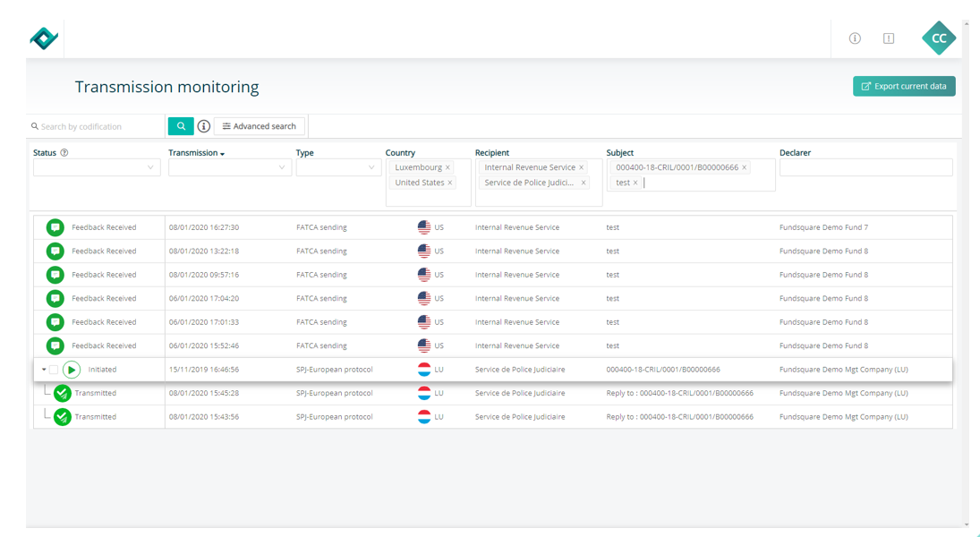980x537 pixels.
Task: Remove the Luxembourg country filter tag
Action: point(447,167)
